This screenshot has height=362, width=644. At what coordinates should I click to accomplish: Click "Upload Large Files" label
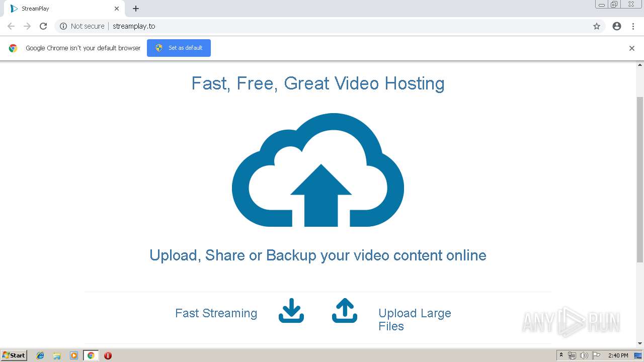[415, 320]
